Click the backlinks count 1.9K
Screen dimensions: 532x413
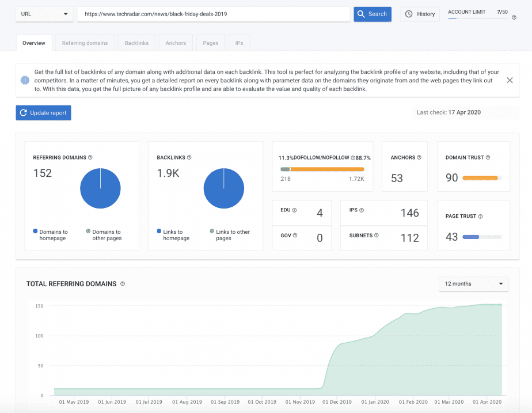tap(168, 173)
